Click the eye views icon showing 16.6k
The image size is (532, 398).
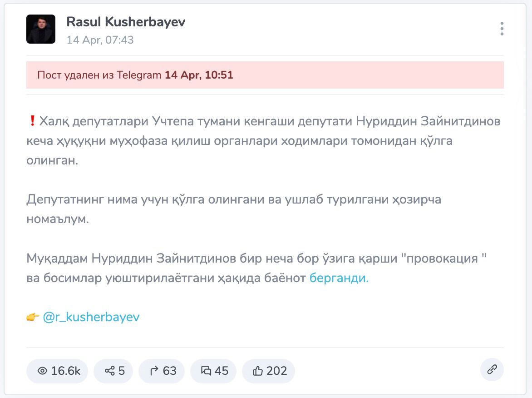43,371
